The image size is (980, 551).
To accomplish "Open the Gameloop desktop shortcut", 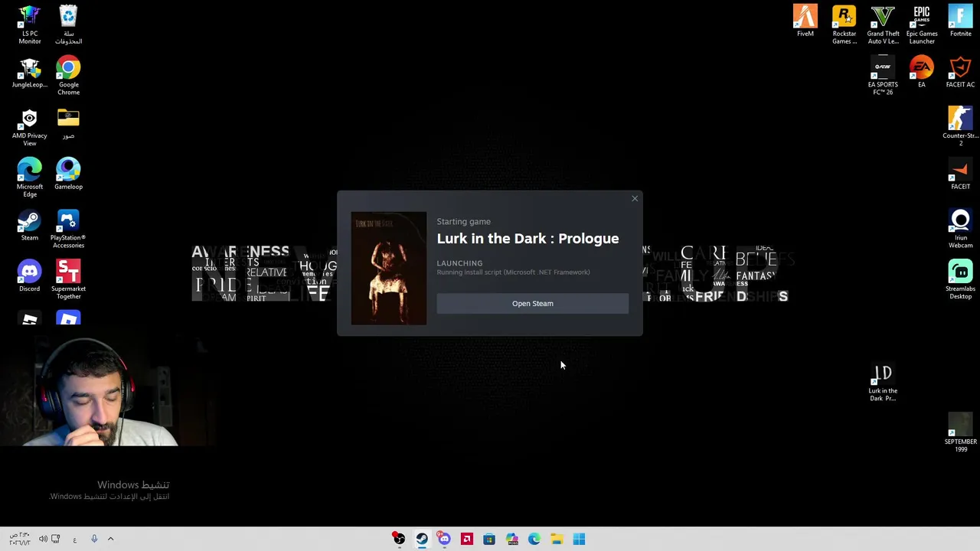I will click(68, 174).
